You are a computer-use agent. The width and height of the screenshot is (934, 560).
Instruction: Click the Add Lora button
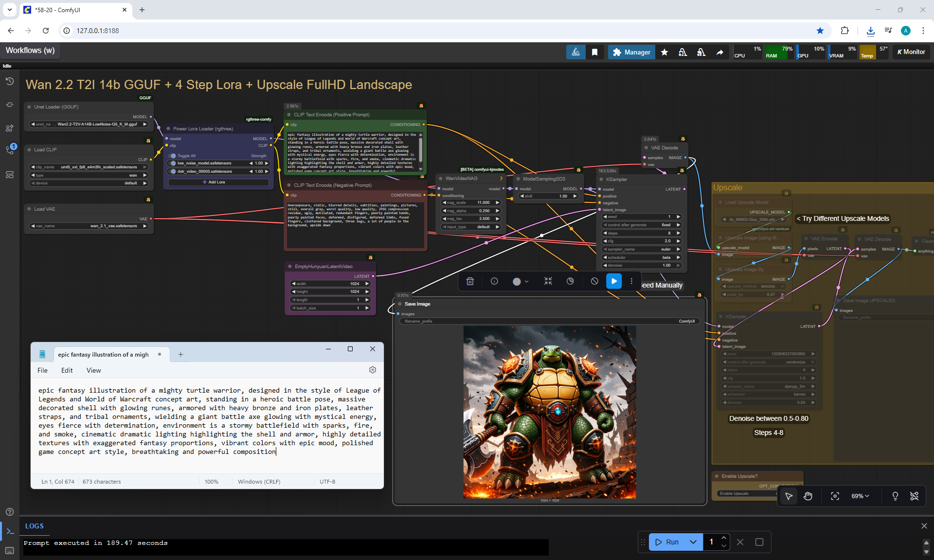point(218,182)
